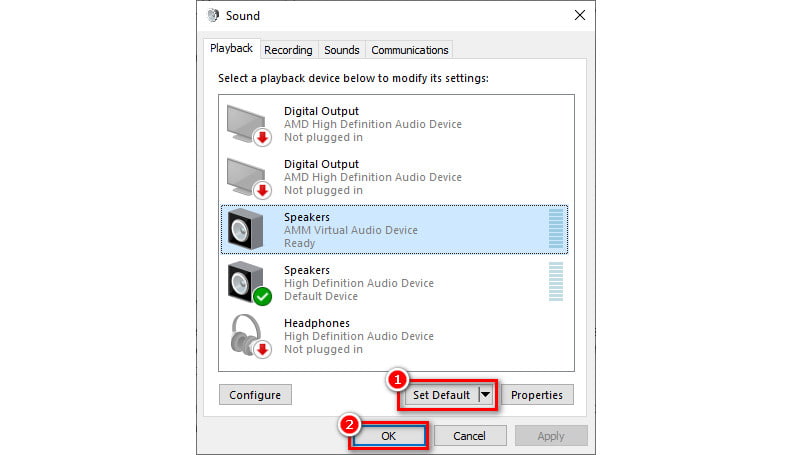Screen dimensions: 800x455
Task: Click the default Speakers icon with green checkmark
Action: [246, 283]
